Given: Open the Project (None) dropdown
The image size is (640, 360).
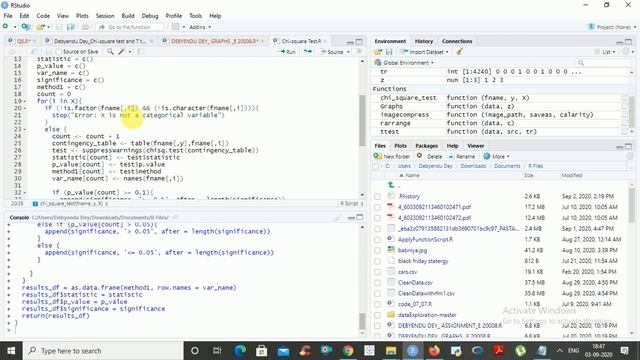Looking at the screenshot, I should pyautogui.click(x=611, y=27).
